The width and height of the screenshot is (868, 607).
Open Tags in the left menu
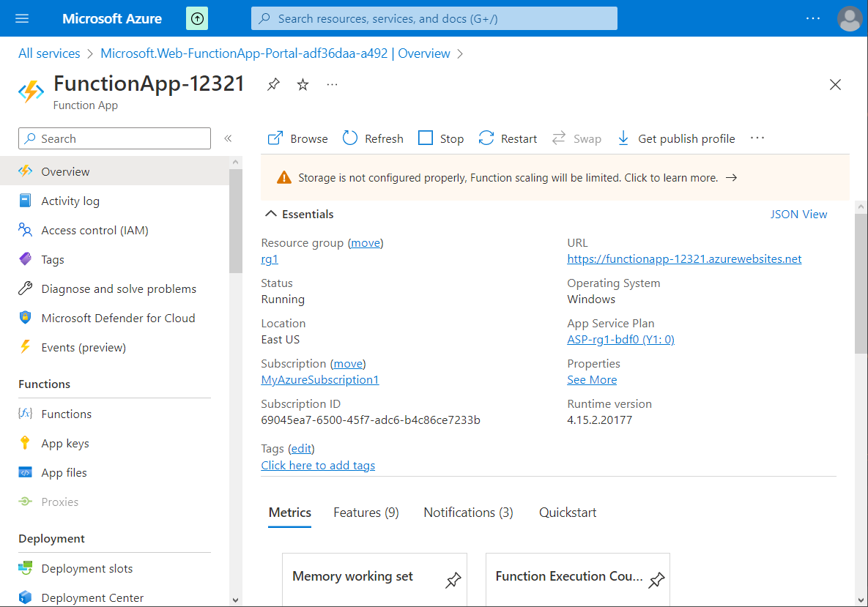[114, 259]
